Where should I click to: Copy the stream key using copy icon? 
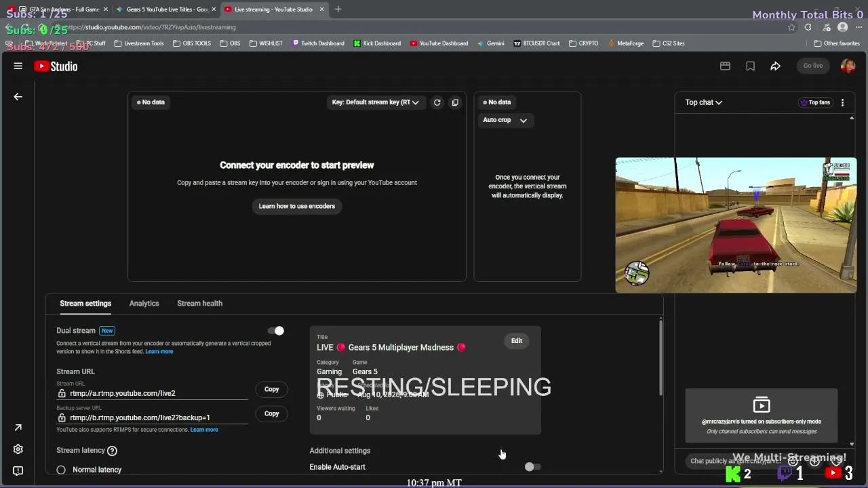point(455,102)
